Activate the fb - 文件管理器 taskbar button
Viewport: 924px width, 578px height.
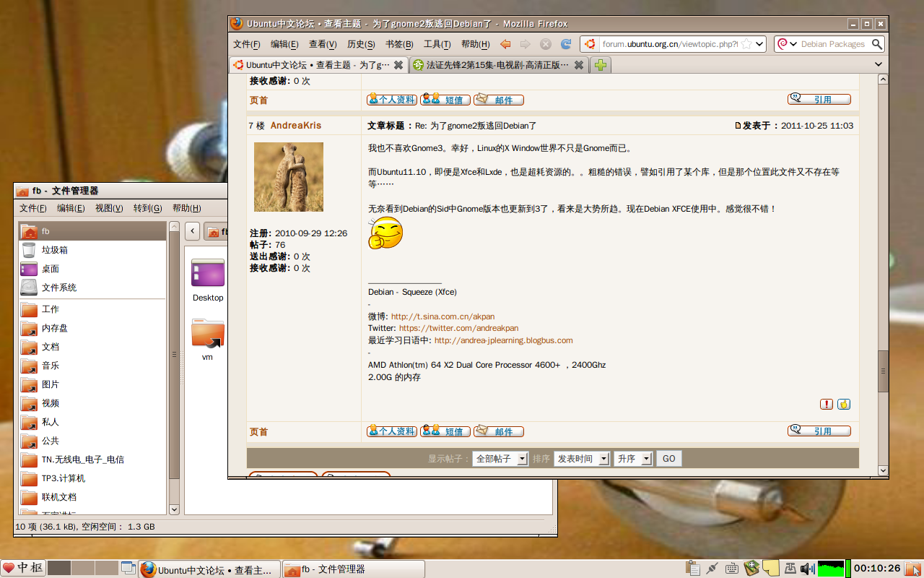[x=352, y=569]
